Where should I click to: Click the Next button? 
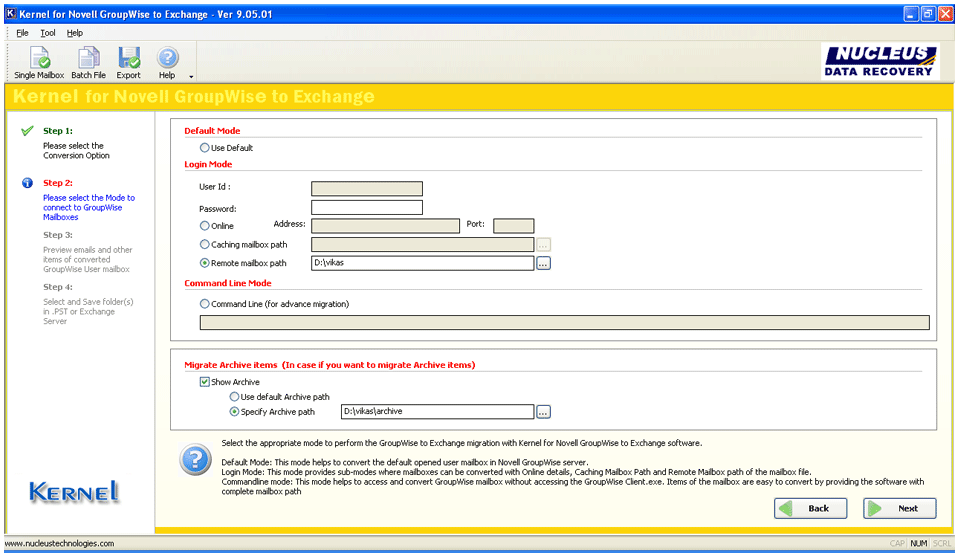899,508
